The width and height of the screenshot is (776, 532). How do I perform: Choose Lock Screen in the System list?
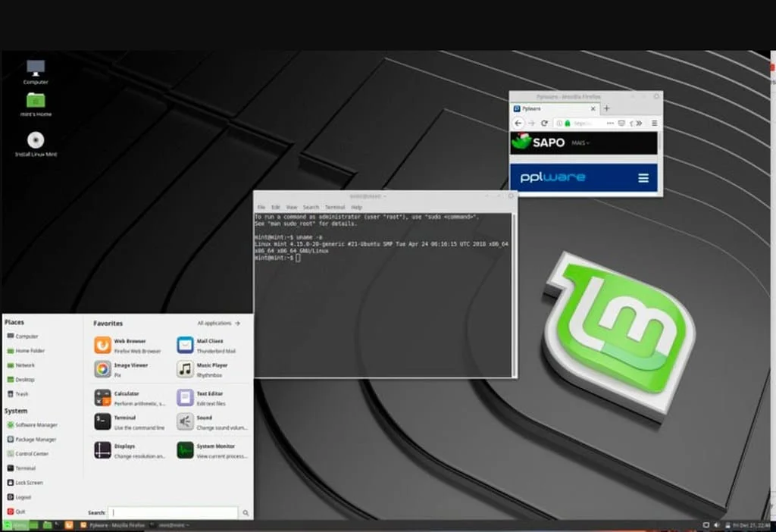25,483
